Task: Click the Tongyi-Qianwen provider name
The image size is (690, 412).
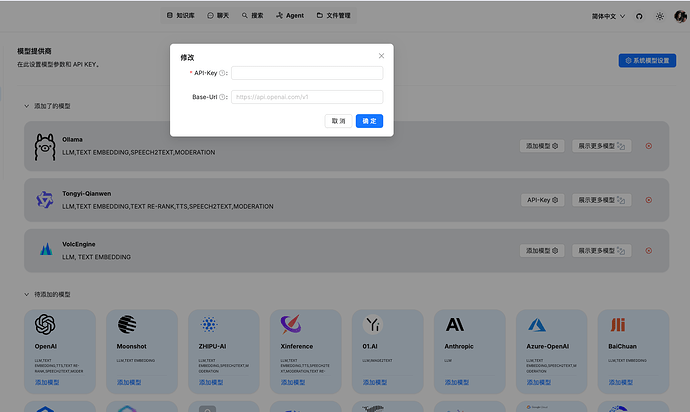Action: coord(87,193)
